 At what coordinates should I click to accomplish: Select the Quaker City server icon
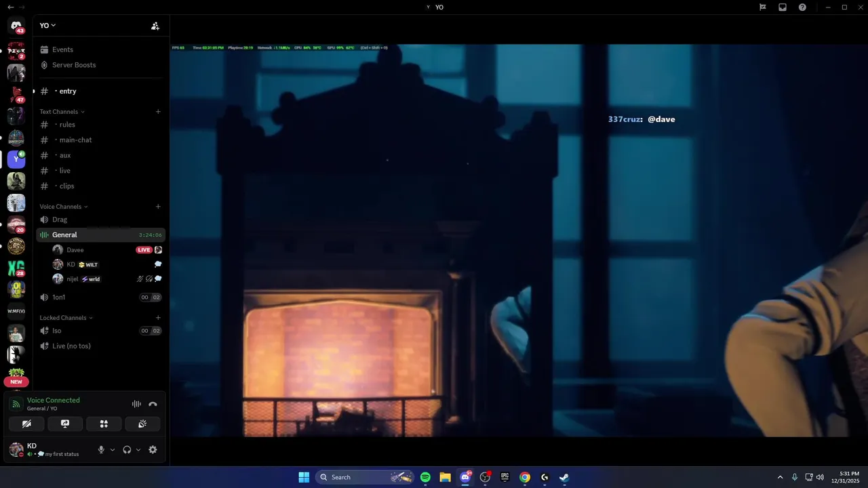pyautogui.click(x=16, y=138)
